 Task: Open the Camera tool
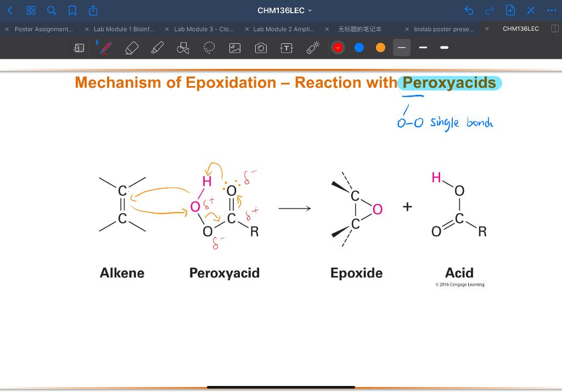260,48
